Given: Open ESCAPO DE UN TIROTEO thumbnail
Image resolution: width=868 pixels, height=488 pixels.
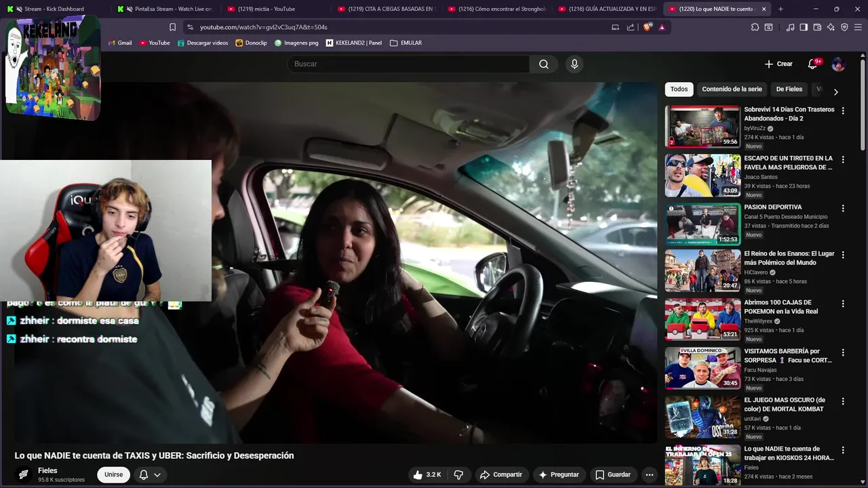Looking at the screenshot, I should [703, 175].
